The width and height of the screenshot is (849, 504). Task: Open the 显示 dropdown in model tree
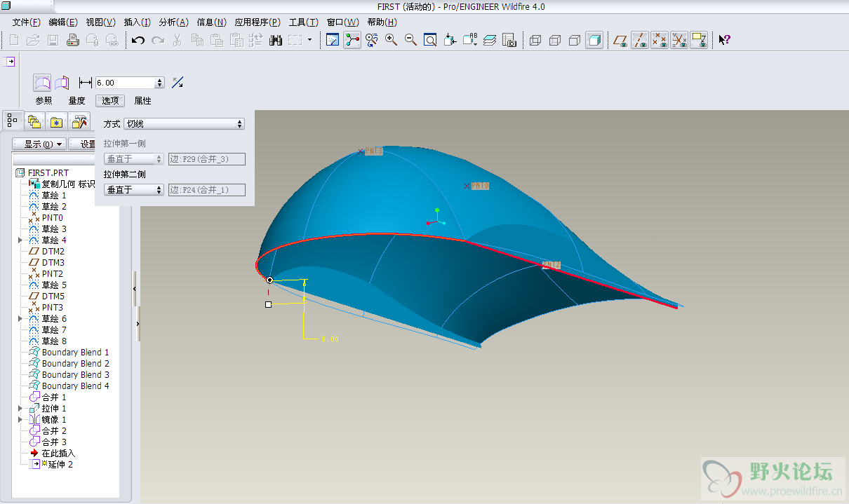coord(39,144)
